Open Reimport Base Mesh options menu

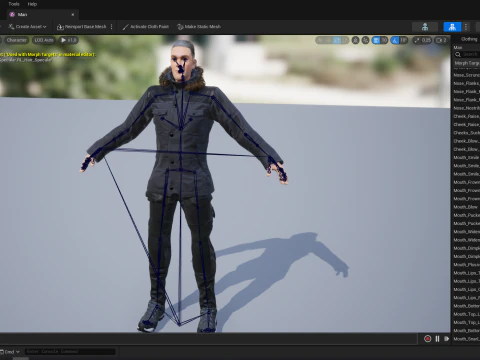click(x=112, y=27)
